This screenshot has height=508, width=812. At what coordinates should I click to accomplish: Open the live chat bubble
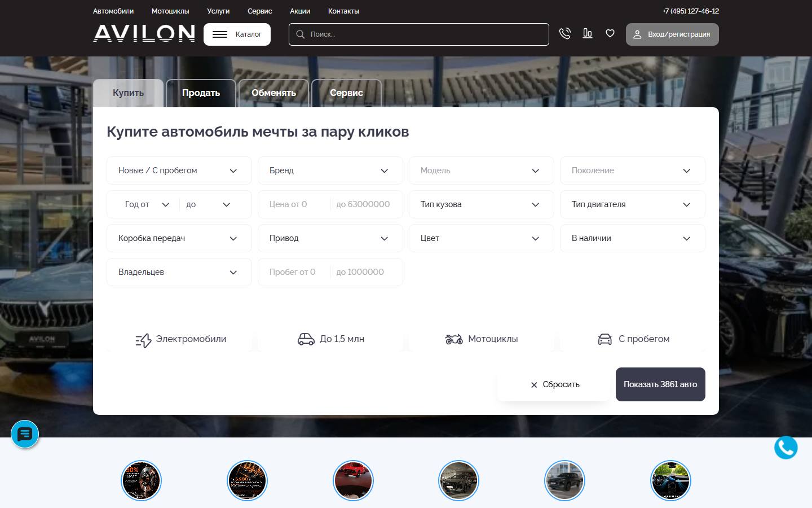pyautogui.click(x=25, y=434)
